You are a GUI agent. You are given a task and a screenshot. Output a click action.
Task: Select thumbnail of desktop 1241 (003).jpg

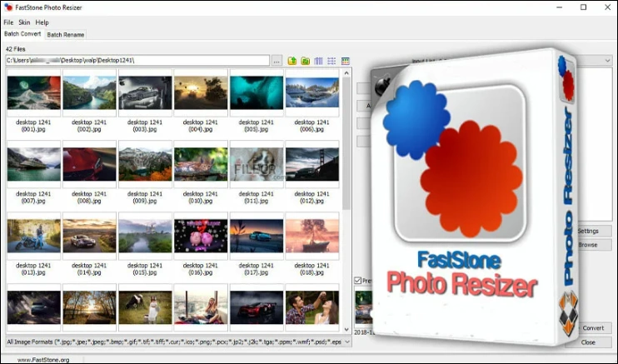click(145, 92)
